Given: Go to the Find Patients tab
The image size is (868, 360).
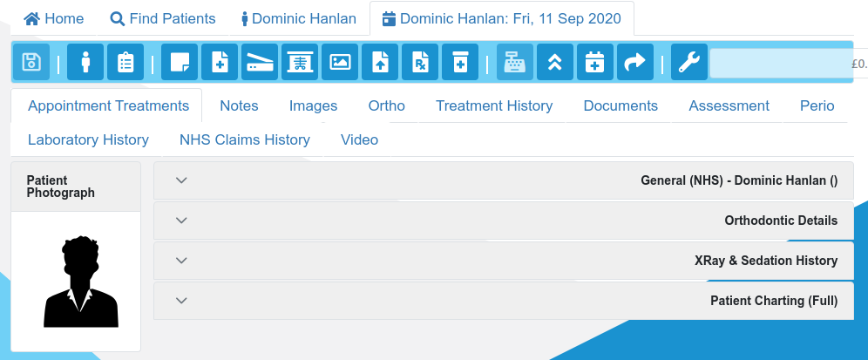Looking at the screenshot, I should click(x=163, y=19).
